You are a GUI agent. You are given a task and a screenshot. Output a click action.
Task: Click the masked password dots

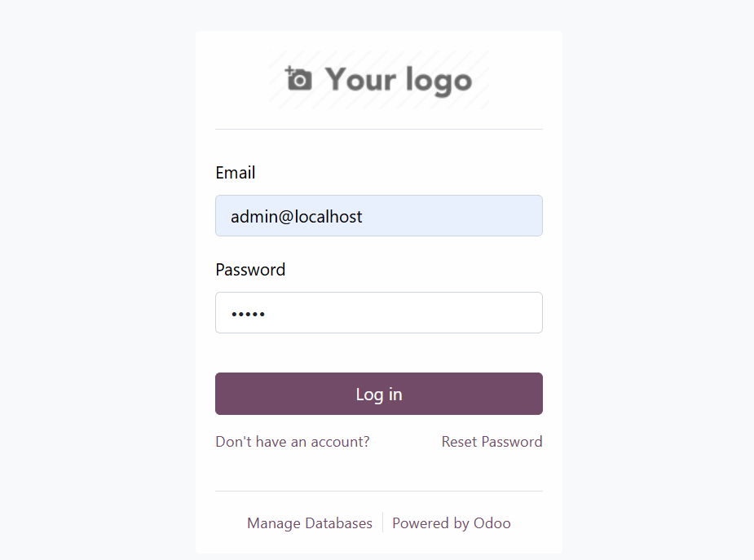click(x=248, y=312)
